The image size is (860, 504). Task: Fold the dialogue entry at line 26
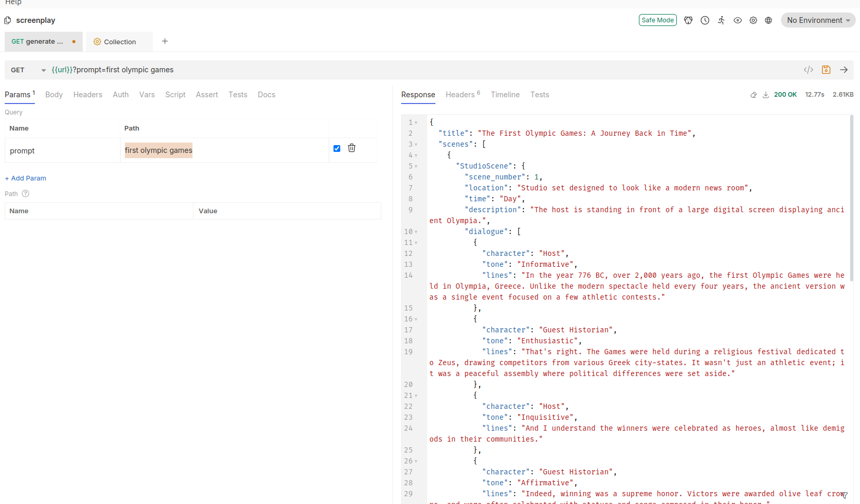point(416,461)
